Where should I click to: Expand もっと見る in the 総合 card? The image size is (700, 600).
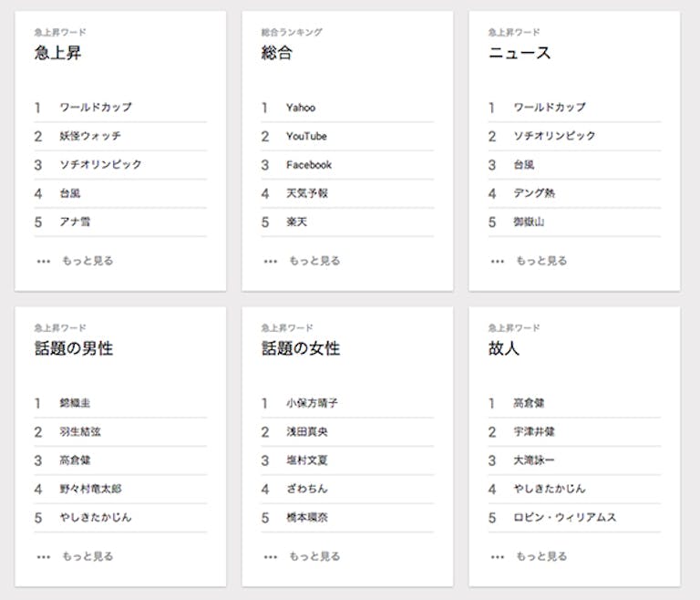point(314,261)
